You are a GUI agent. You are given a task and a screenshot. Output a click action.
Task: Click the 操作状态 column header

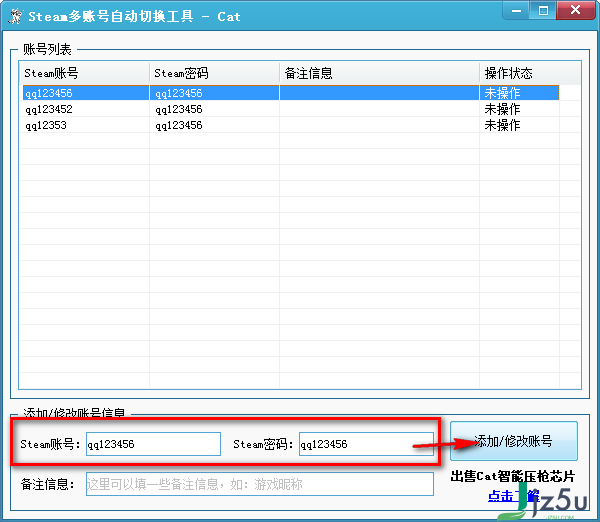519,73
